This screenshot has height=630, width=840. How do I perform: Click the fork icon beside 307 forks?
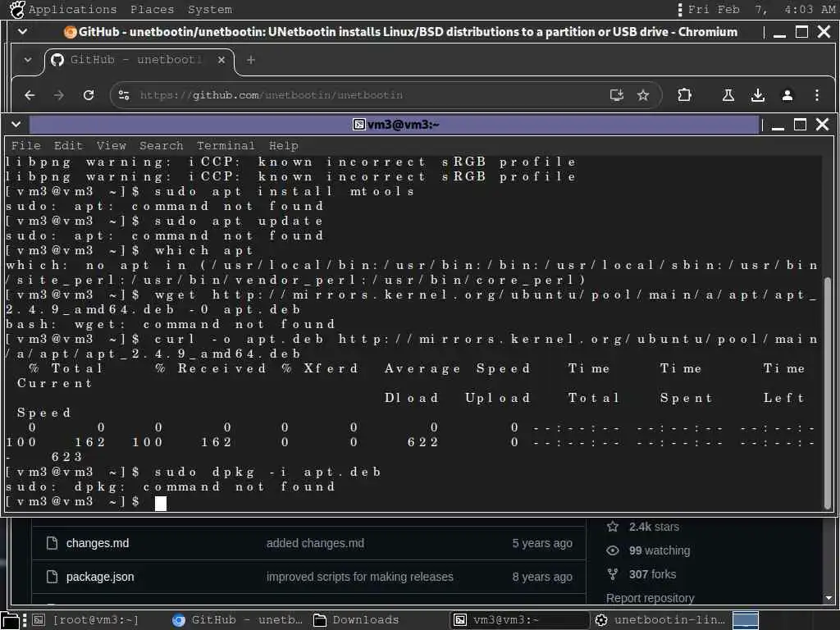(613, 574)
